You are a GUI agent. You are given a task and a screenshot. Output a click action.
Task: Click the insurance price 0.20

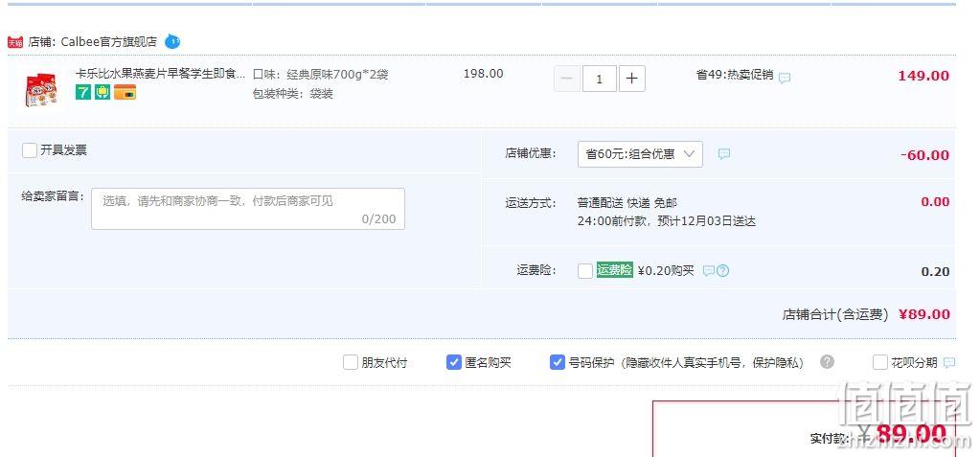(936, 271)
